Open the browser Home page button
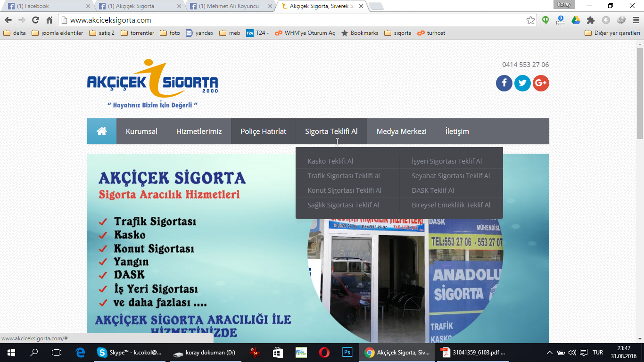Viewport: 644px width, 362px height. tap(49, 20)
